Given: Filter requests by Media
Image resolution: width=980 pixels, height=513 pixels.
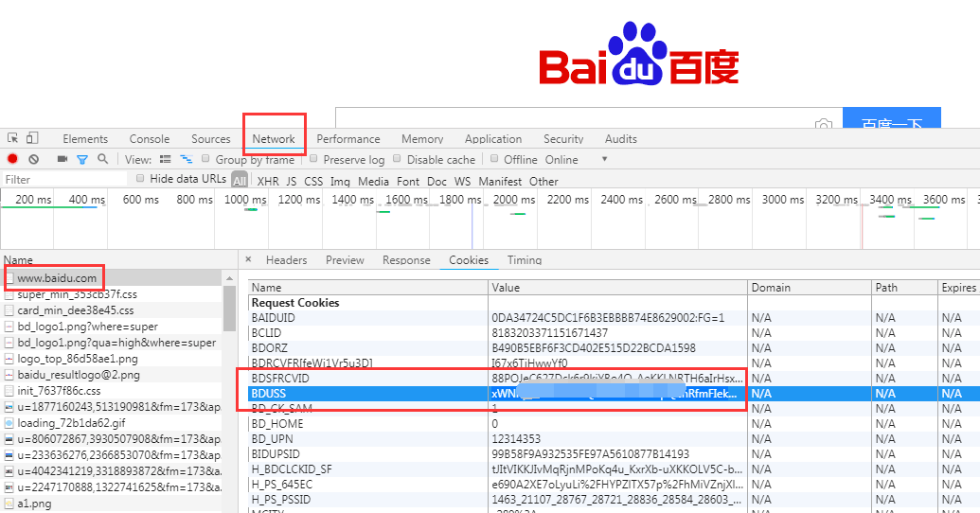Looking at the screenshot, I should 373,181.
